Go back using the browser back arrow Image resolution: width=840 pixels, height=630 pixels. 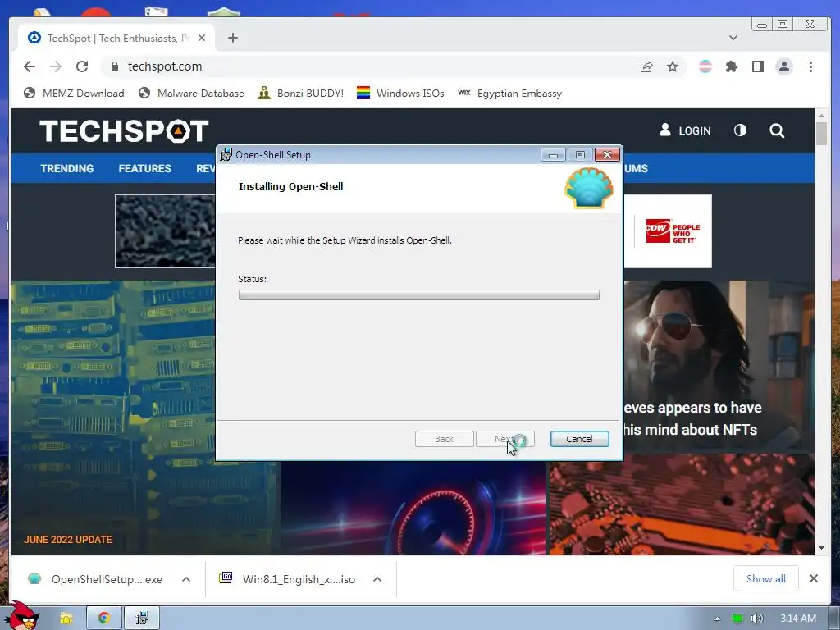pyautogui.click(x=30, y=66)
